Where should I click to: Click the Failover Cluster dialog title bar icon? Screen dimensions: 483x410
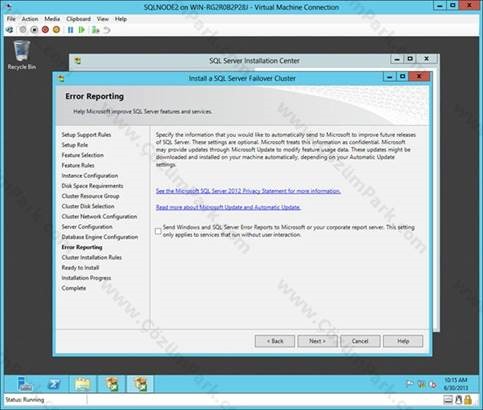(x=61, y=78)
